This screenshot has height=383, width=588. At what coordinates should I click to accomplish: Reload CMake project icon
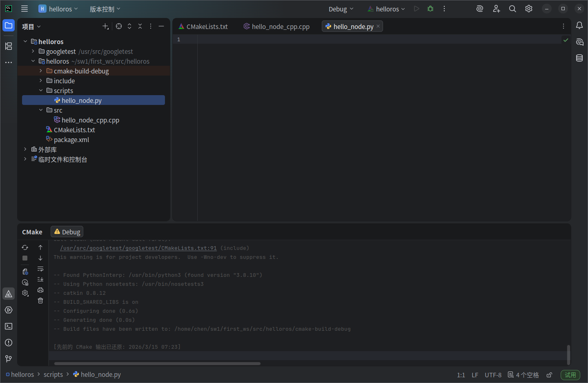(25, 247)
